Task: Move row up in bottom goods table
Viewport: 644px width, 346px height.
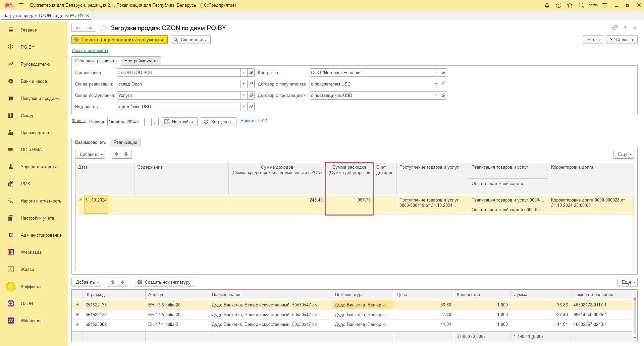Action: 113,282
